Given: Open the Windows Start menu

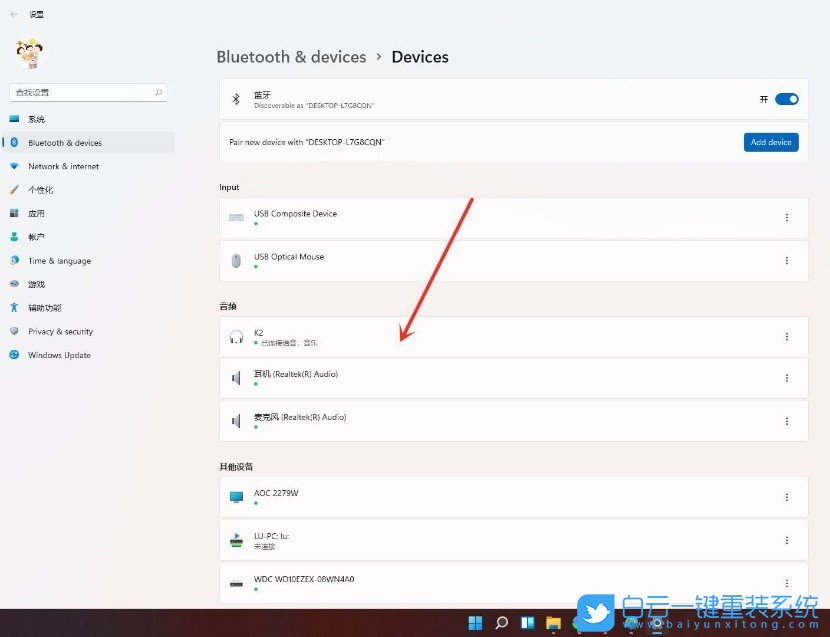Looking at the screenshot, I should tap(476, 623).
